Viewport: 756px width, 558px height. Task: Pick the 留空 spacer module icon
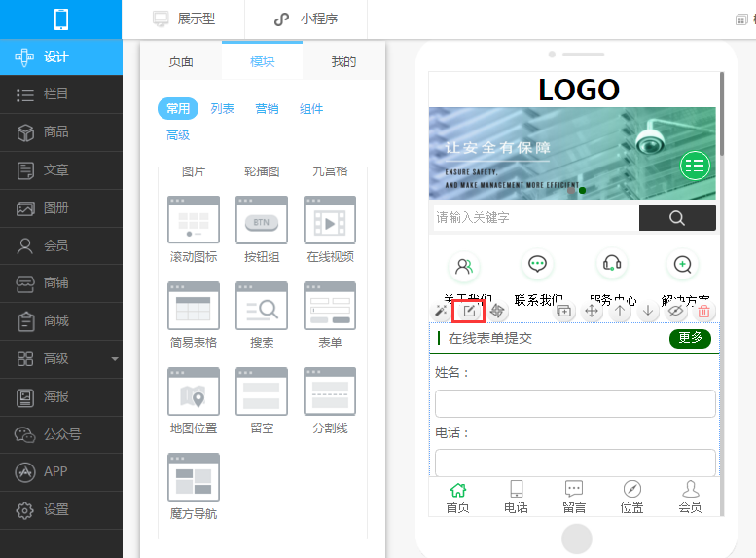coord(262,391)
